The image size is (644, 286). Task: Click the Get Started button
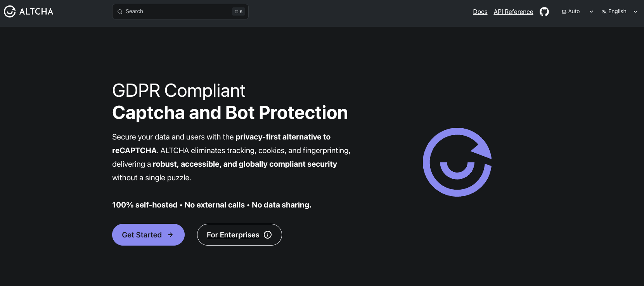148,235
